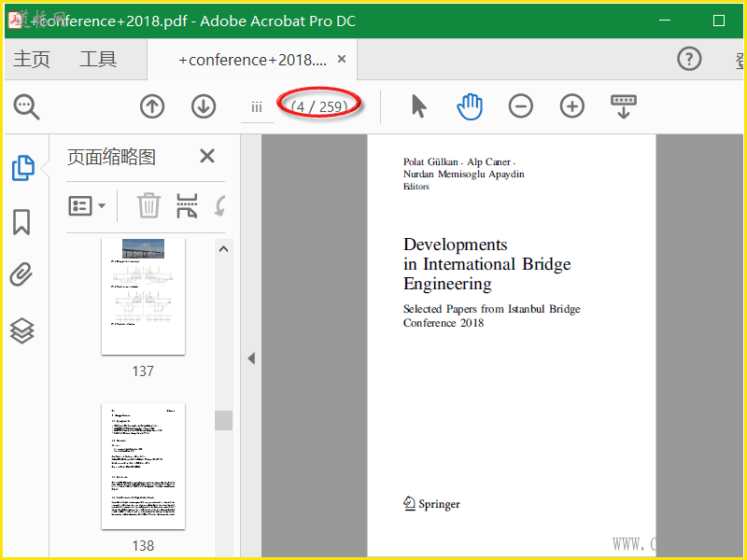Click the page count (4 / 259) label
Viewport: 747px width, 560px height.
[319, 106]
